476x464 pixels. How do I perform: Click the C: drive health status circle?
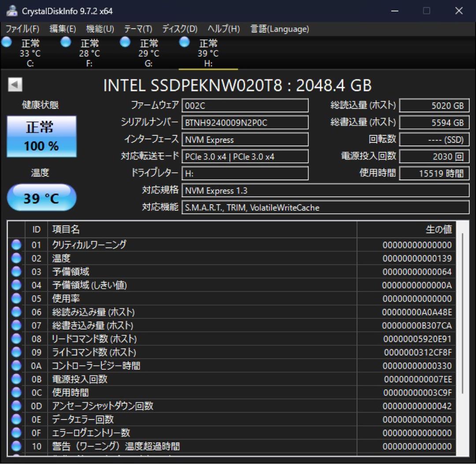7,42
